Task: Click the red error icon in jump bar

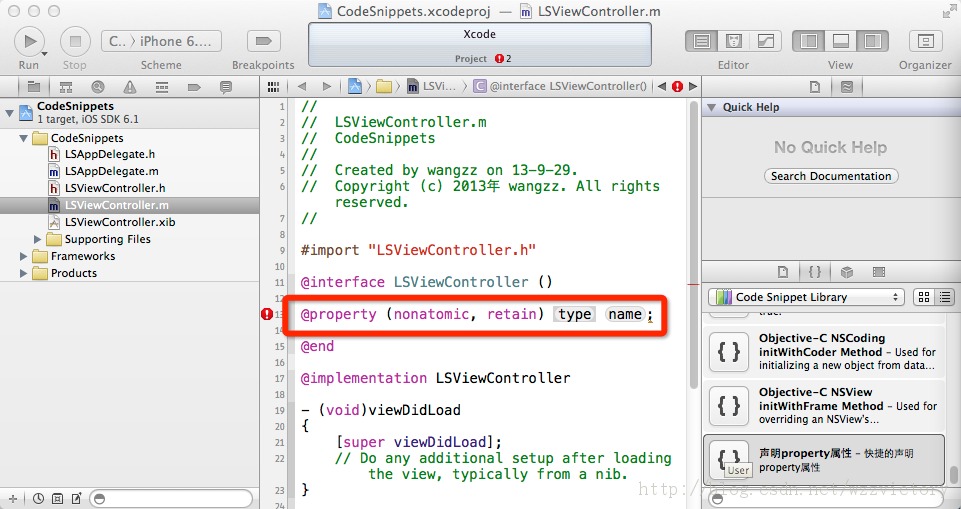Action: tap(677, 86)
